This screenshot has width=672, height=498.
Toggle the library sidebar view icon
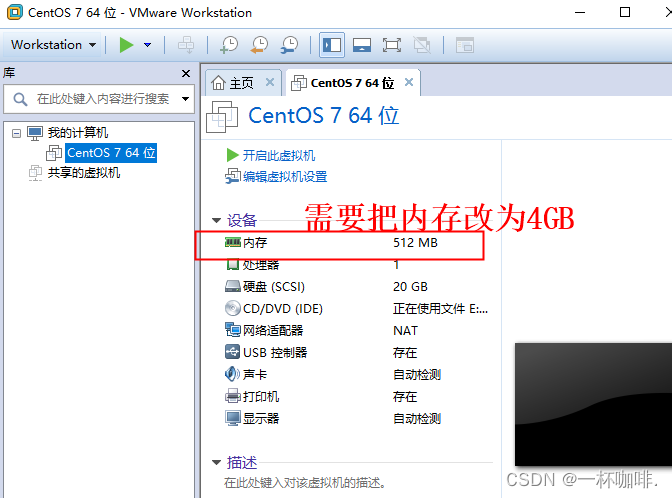[x=332, y=45]
